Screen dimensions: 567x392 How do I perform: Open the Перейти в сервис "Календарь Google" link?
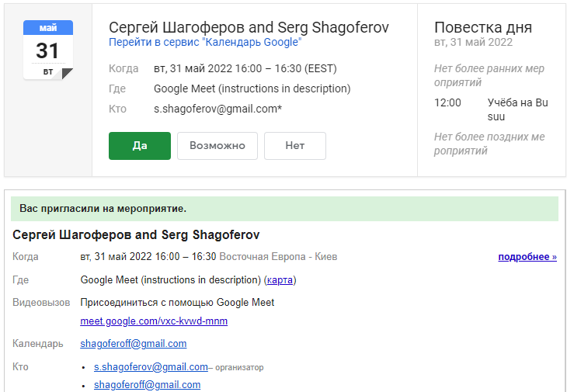[x=205, y=42]
